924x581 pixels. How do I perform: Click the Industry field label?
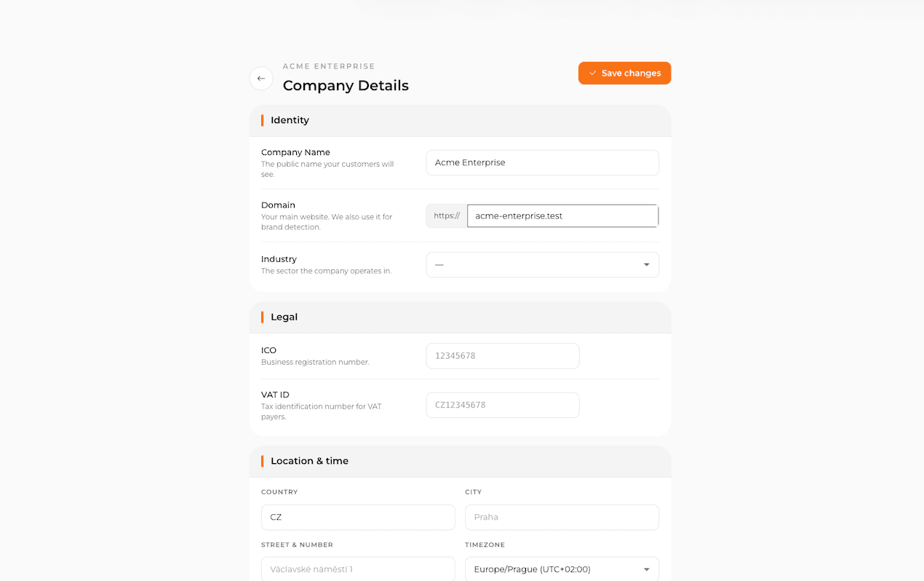(x=279, y=259)
